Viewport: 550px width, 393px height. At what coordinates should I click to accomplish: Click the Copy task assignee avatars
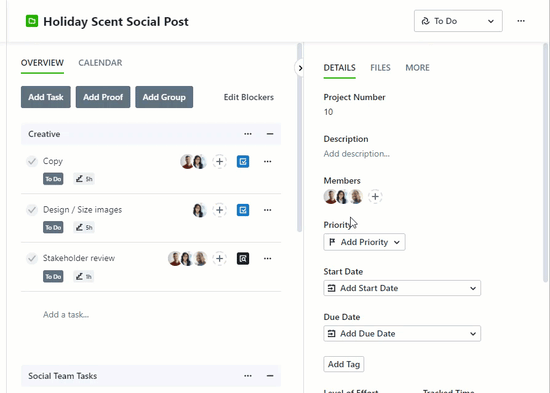pyautogui.click(x=193, y=161)
